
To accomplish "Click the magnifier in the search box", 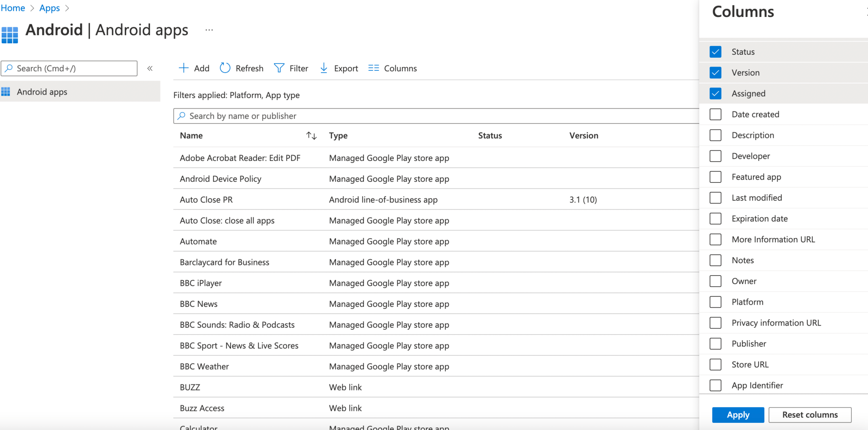I will coord(9,68).
